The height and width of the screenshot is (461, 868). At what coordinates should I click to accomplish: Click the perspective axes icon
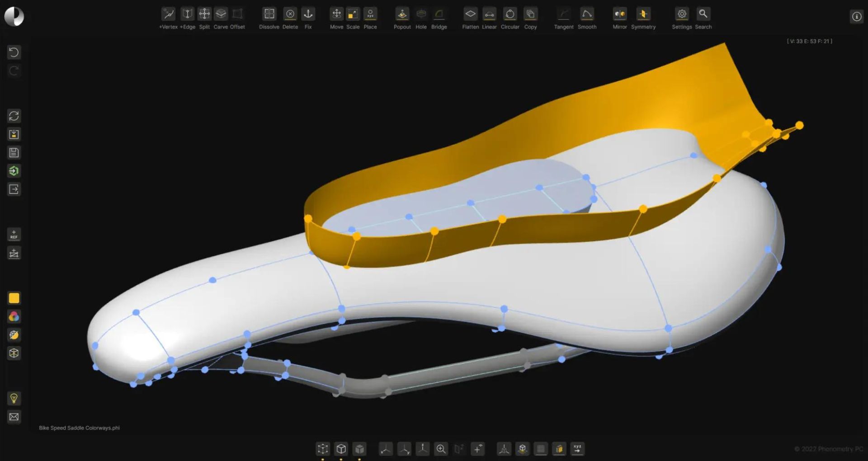(504, 449)
